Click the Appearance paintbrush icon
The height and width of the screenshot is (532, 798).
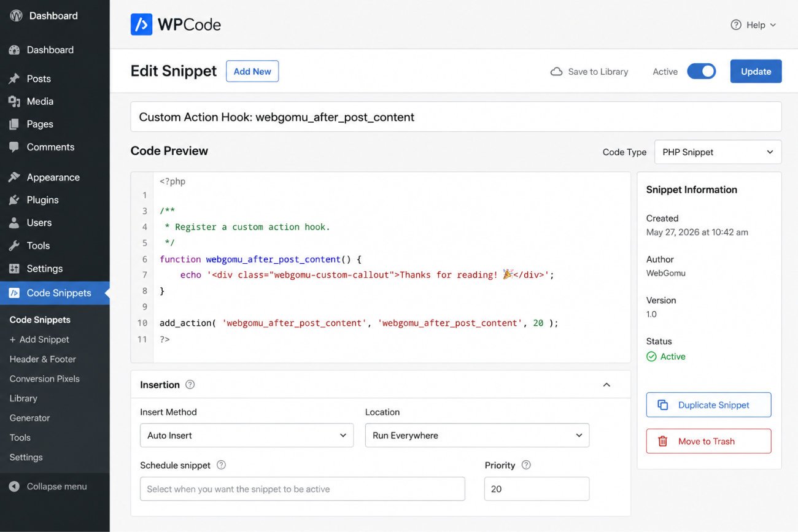point(14,177)
